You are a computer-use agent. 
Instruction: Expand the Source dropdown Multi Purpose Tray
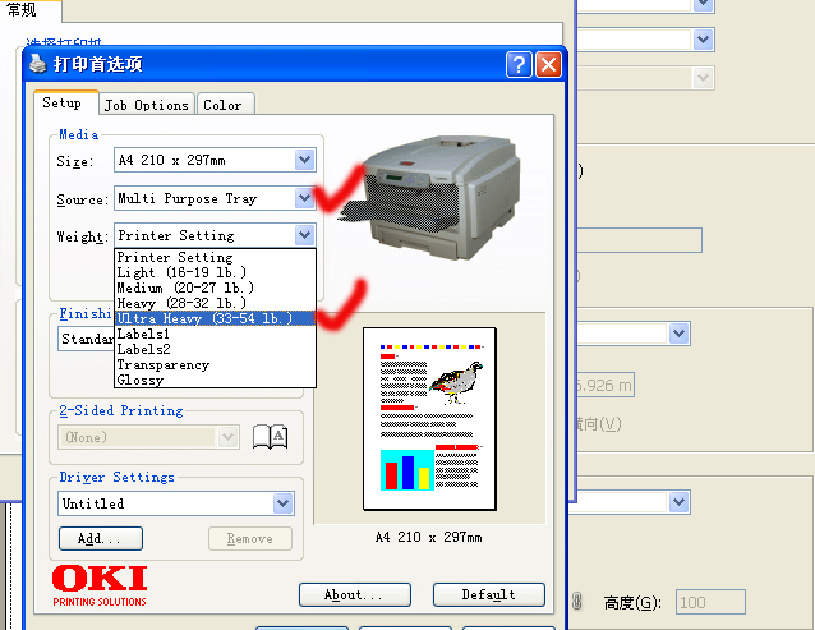[305, 198]
